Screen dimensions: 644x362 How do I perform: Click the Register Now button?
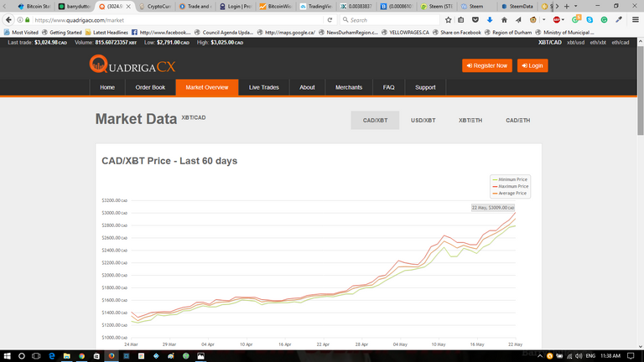point(487,65)
